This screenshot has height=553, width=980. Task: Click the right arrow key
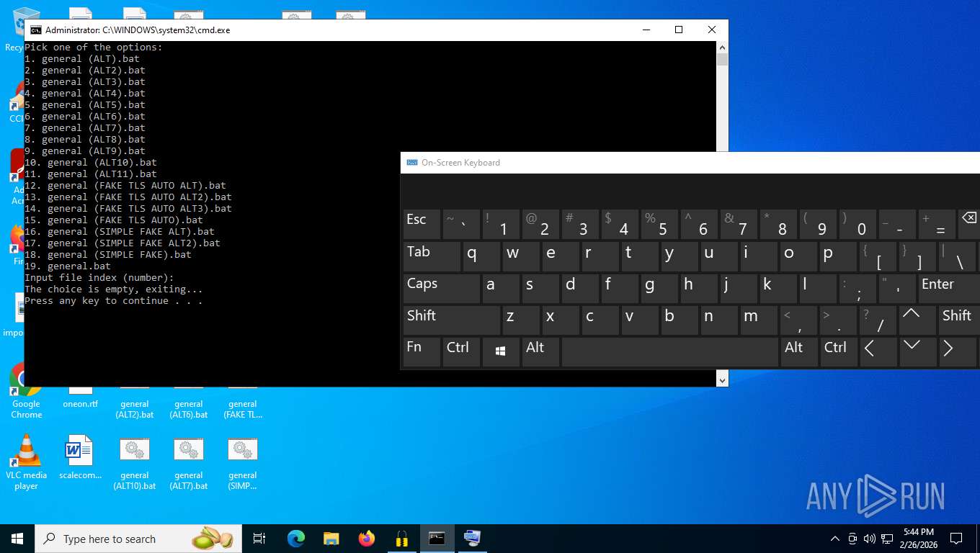pos(957,352)
